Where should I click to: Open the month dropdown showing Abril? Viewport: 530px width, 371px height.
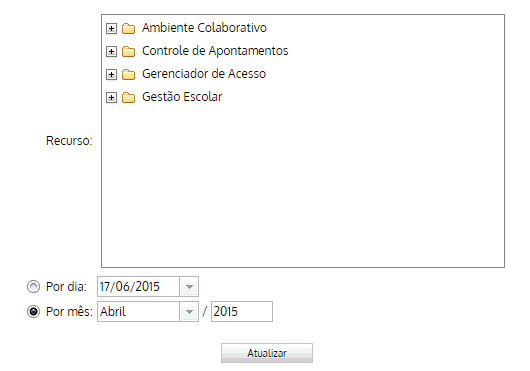pyautogui.click(x=189, y=312)
